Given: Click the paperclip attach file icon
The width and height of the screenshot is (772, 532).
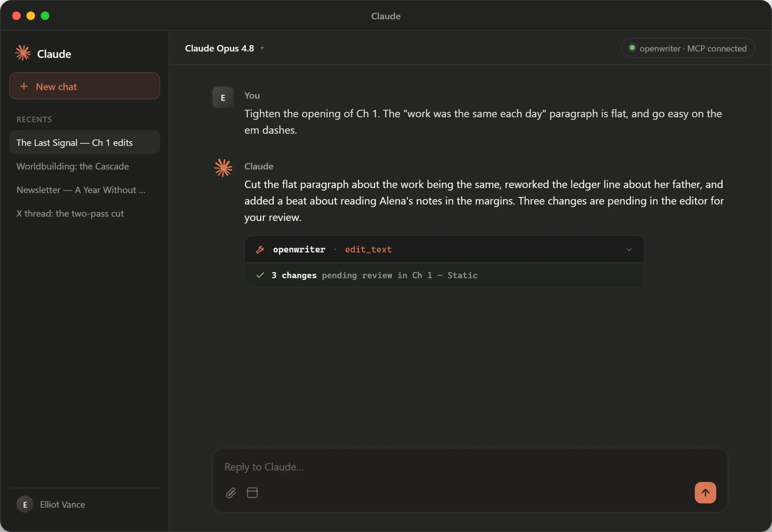Looking at the screenshot, I should pyautogui.click(x=231, y=493).
